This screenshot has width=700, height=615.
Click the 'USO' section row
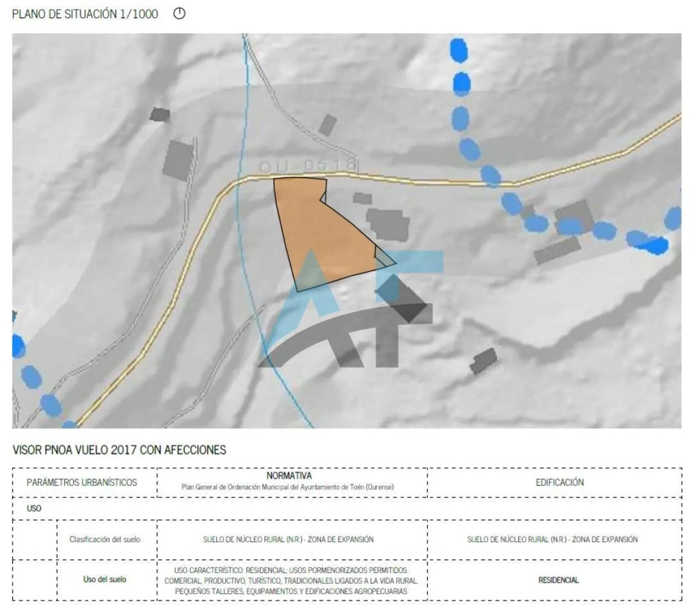click(x=34, y=508)
